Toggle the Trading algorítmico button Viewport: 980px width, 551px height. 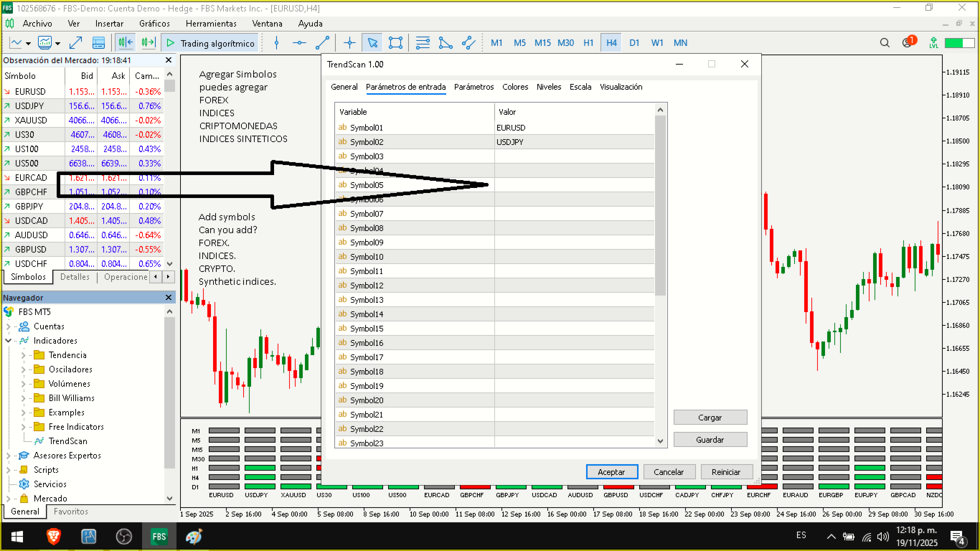coord(210,43)
